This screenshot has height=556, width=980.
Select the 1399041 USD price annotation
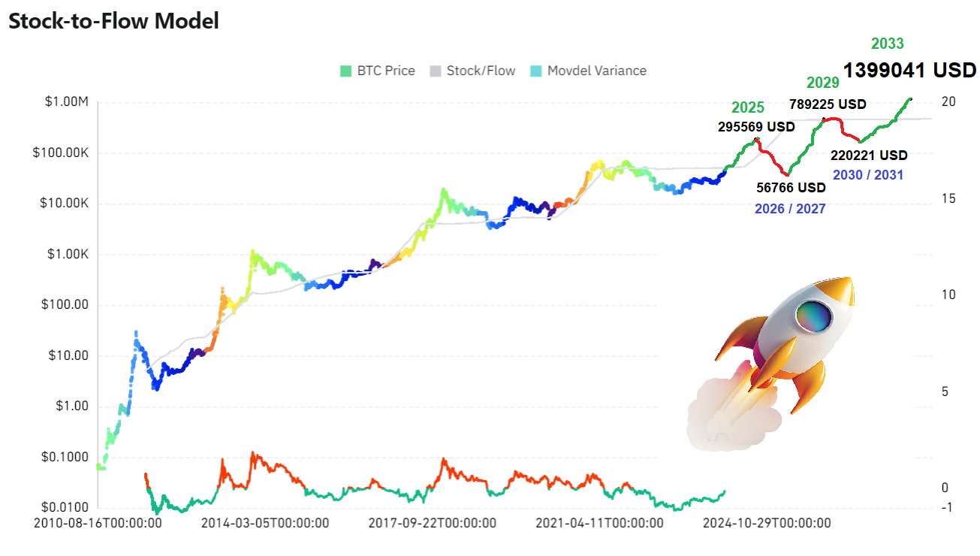909,71
